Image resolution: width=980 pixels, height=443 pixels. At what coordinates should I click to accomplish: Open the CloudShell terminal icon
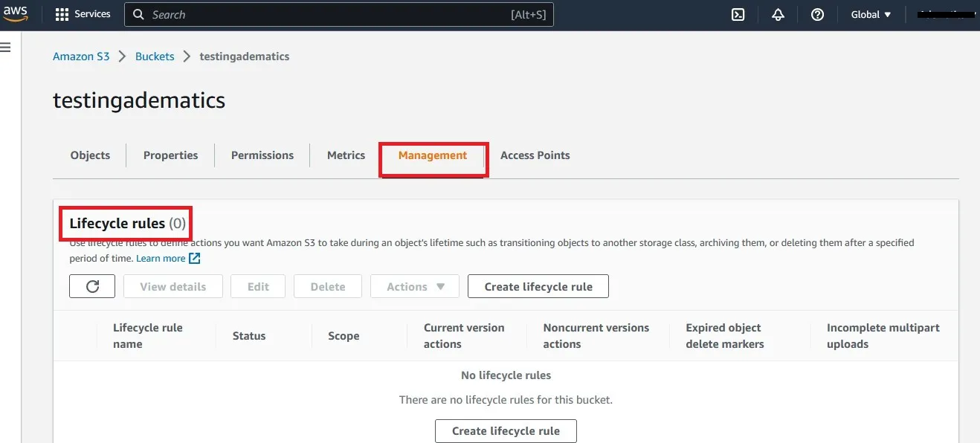coord(738,15)
